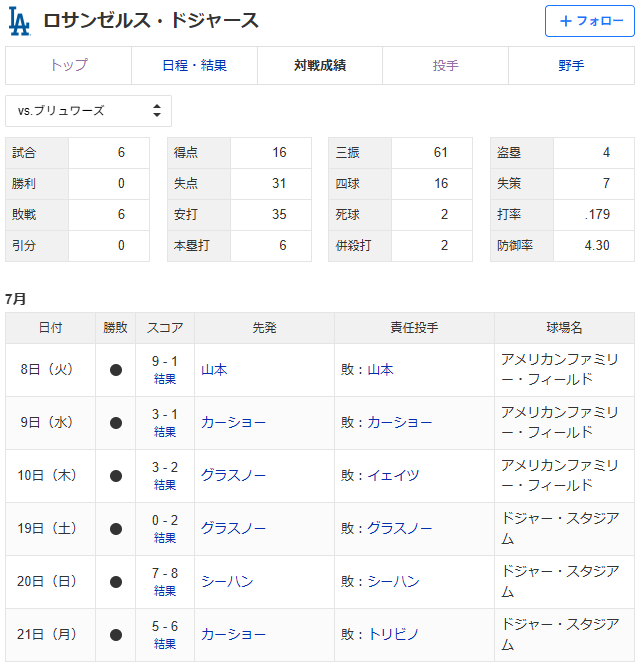The width and height of the screenshot is (641, 666).
Task: Click starter シーハン in the 20日 row
Action: [x=227, y=582]
